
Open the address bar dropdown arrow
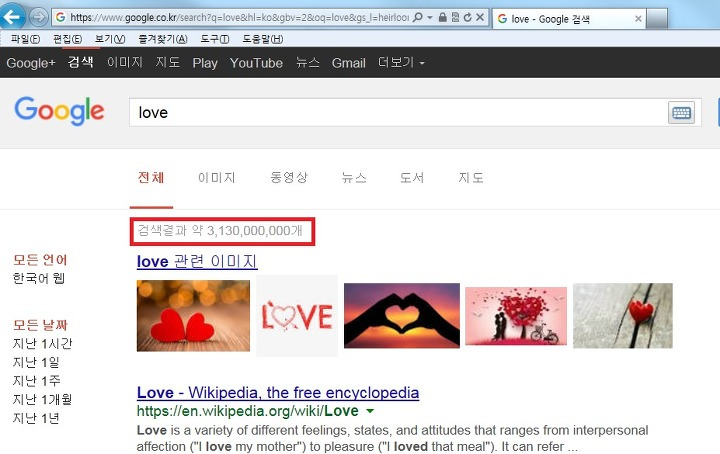point(430,17)
